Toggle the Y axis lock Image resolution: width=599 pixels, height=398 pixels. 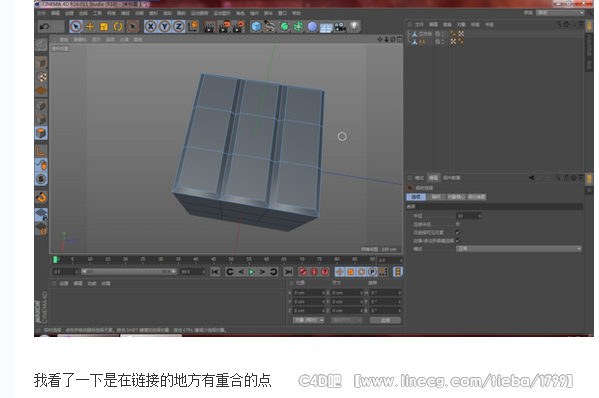tap(165, 26)
